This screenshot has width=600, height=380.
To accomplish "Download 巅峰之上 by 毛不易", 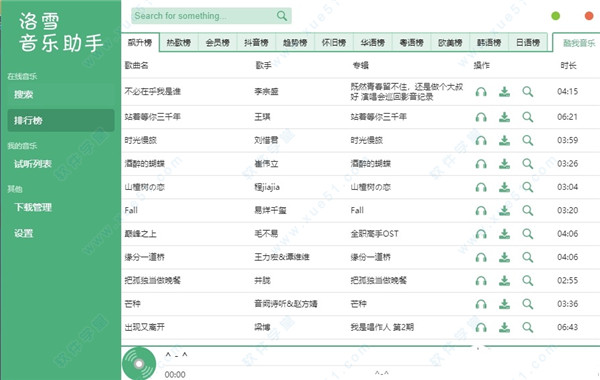I will point(504,234).
